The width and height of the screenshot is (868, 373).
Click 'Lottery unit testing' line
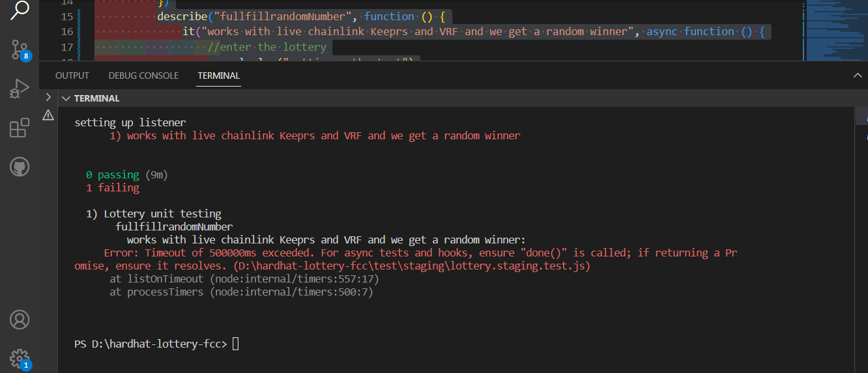pyautogui.click(x=162, y=214)
